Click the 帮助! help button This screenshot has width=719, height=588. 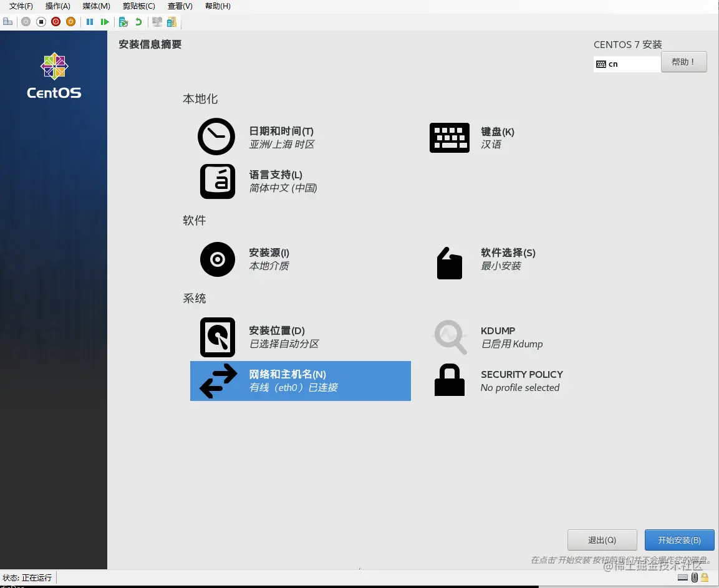pyautogui.click(x=683, y=62)
